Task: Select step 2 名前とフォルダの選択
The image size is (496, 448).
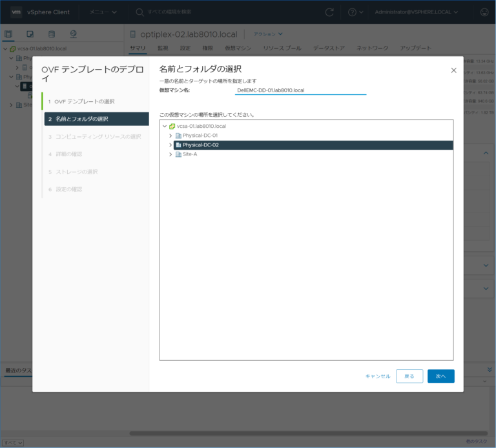Action: 96,119
